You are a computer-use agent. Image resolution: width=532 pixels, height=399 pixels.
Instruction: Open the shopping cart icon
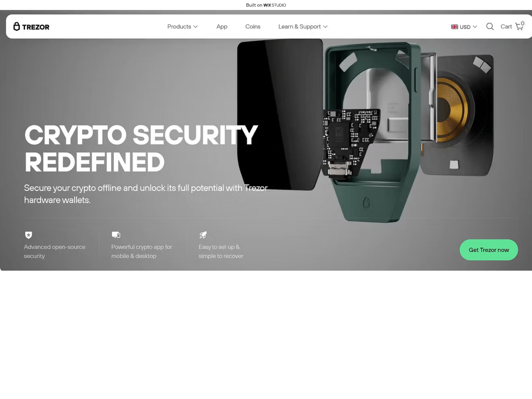tap(519, 27)
